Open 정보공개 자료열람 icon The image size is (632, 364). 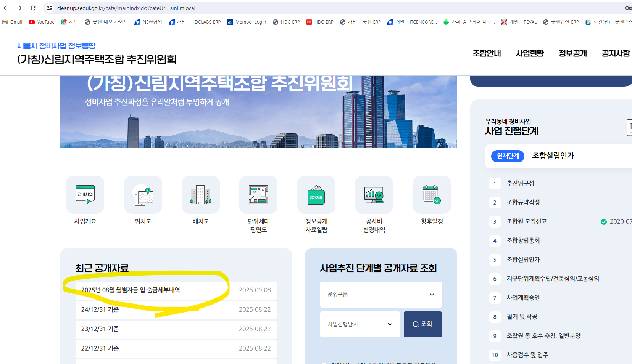coord(316,195)
